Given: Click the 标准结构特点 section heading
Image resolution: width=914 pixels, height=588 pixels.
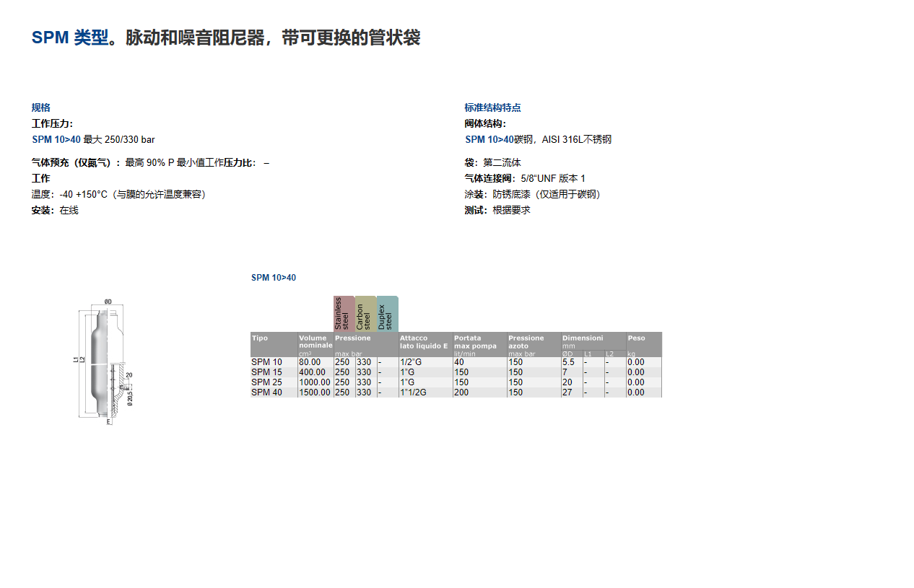Looking at the screenshot, I should point(492,107).
